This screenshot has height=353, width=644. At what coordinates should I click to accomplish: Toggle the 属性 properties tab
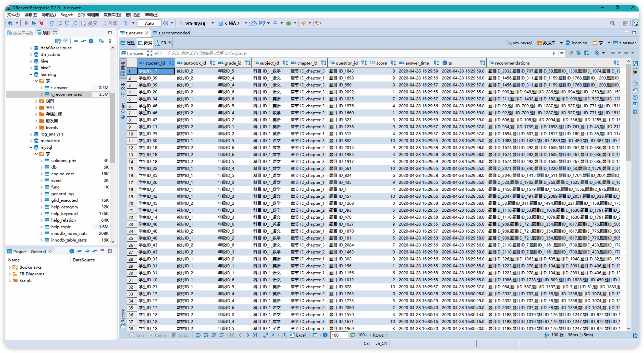coord(131,43)
